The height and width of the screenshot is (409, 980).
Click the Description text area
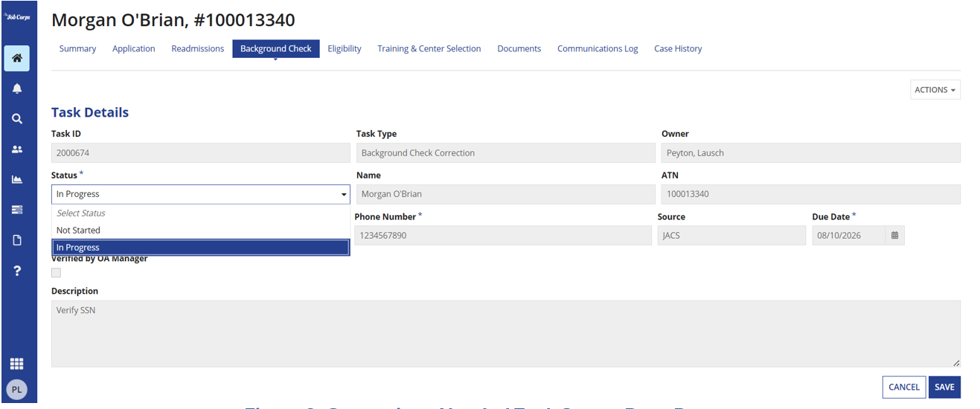[x=506, y=334]
